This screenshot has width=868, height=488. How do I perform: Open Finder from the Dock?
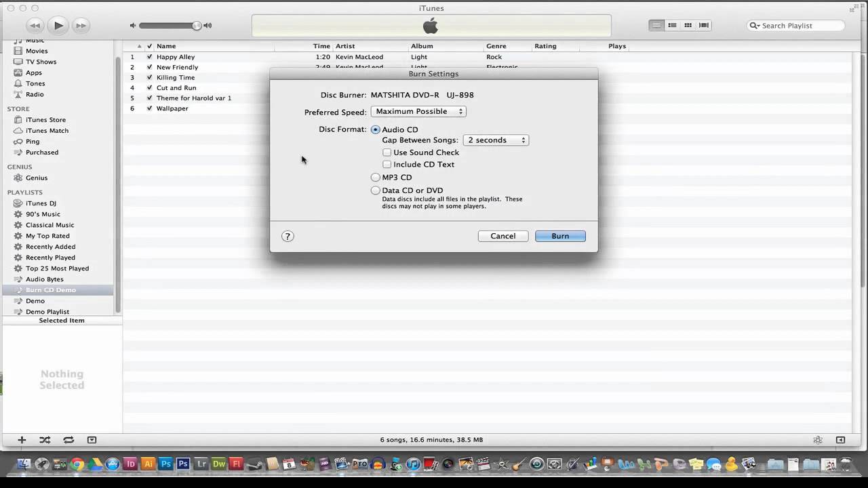point(24,464)
